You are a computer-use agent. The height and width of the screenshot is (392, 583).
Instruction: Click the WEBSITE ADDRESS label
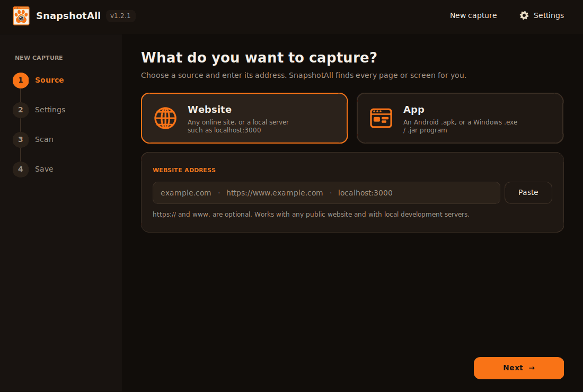184,170
